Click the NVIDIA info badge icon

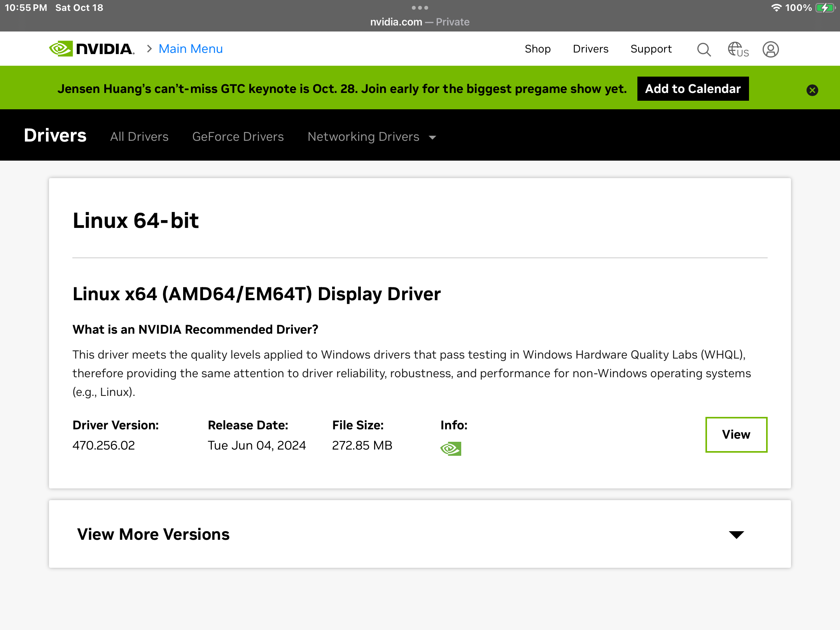coord(451,449)
